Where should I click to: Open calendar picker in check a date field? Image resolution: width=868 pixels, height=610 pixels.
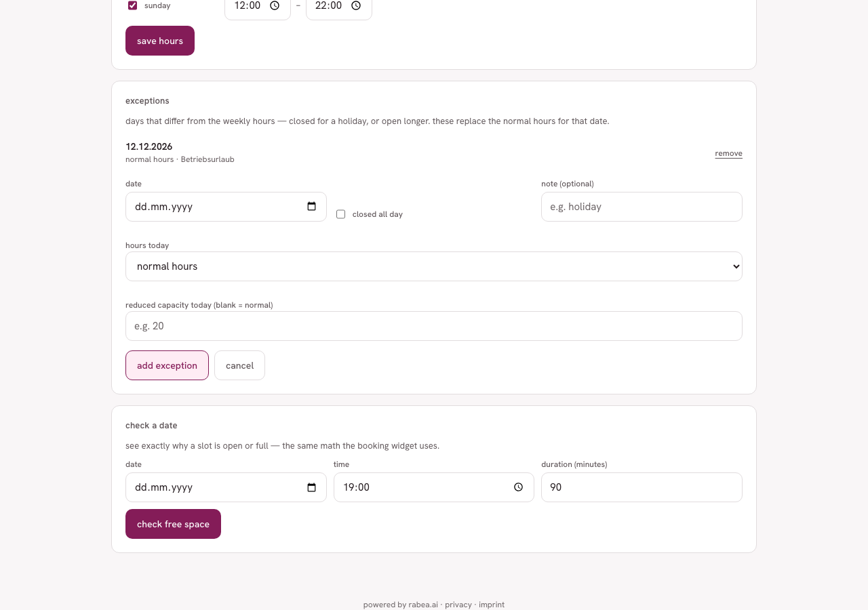tap(312, 487)
